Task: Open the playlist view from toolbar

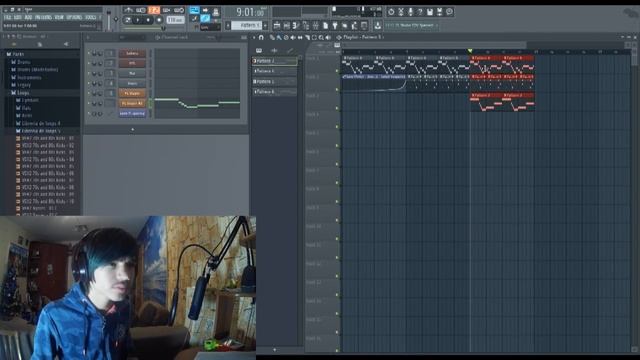Action: pos(277,26)
